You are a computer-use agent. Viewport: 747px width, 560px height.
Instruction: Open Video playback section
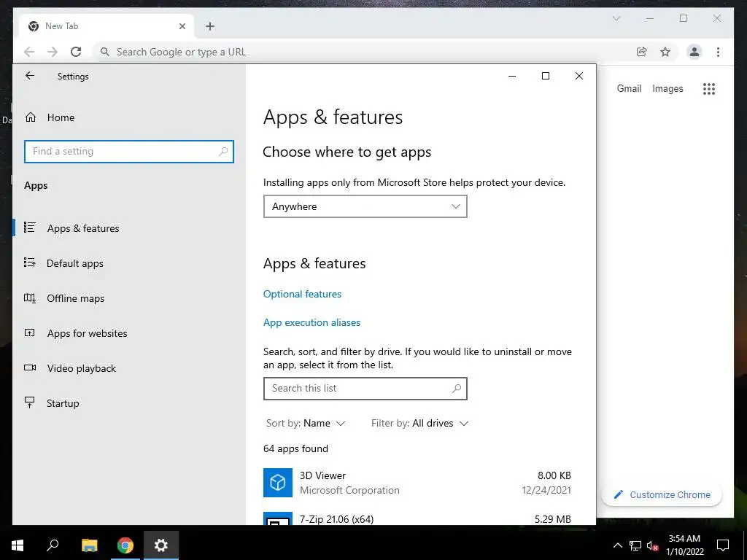(x=82, y=368)
